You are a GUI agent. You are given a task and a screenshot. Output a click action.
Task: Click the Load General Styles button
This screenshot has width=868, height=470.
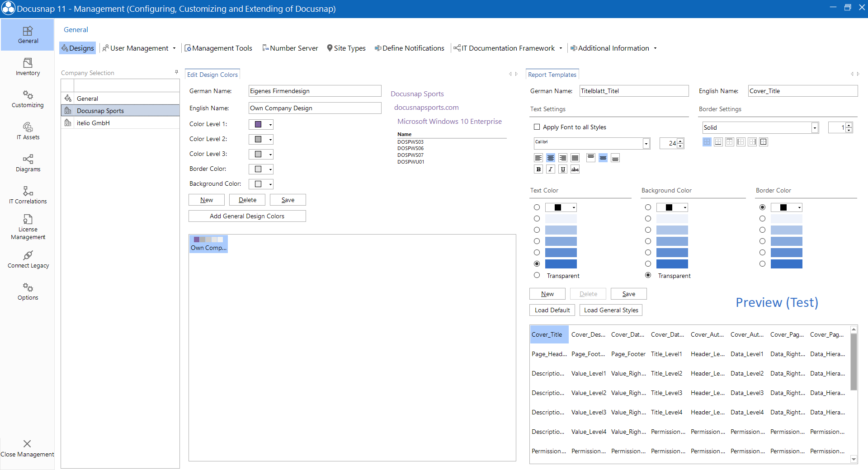611,310
